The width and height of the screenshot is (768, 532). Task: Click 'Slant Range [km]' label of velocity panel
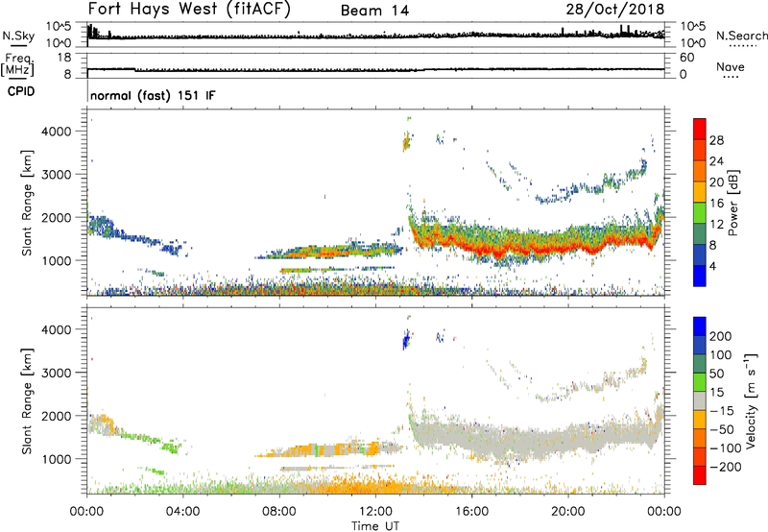(x=27, y=400)
